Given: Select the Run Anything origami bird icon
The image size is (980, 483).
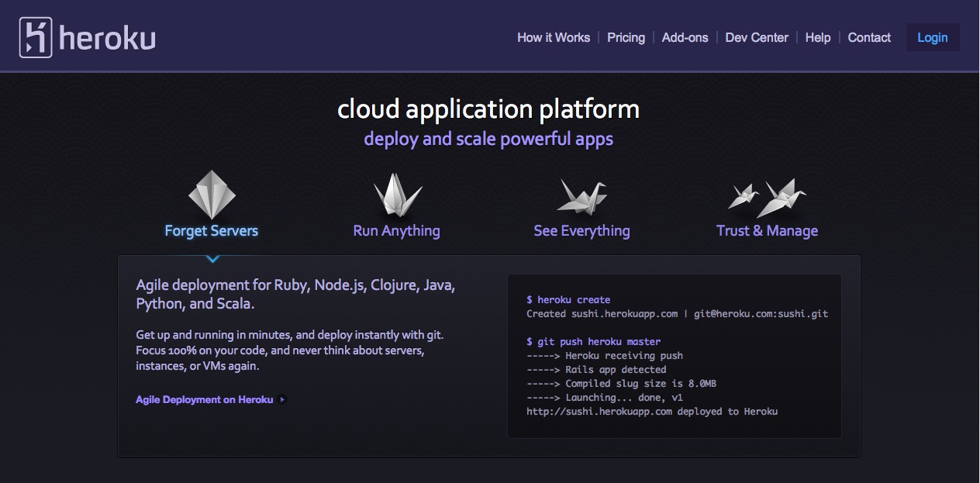Looking at the screenshot, I should pos(397,195).
